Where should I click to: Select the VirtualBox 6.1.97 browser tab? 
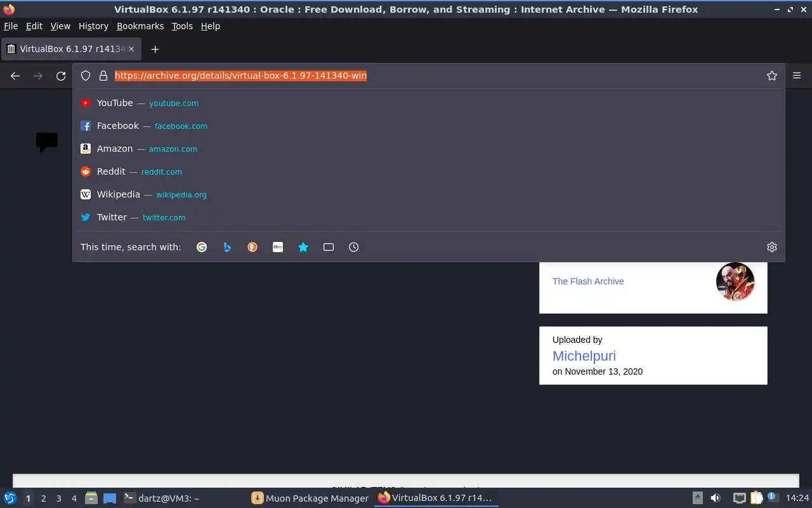point(70,49)
